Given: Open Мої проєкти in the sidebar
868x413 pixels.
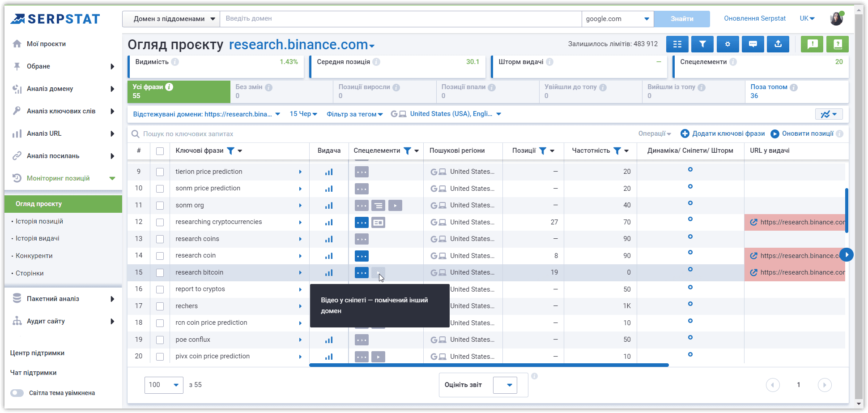Looking at the screenshot, I should click(x=46, y=44).
